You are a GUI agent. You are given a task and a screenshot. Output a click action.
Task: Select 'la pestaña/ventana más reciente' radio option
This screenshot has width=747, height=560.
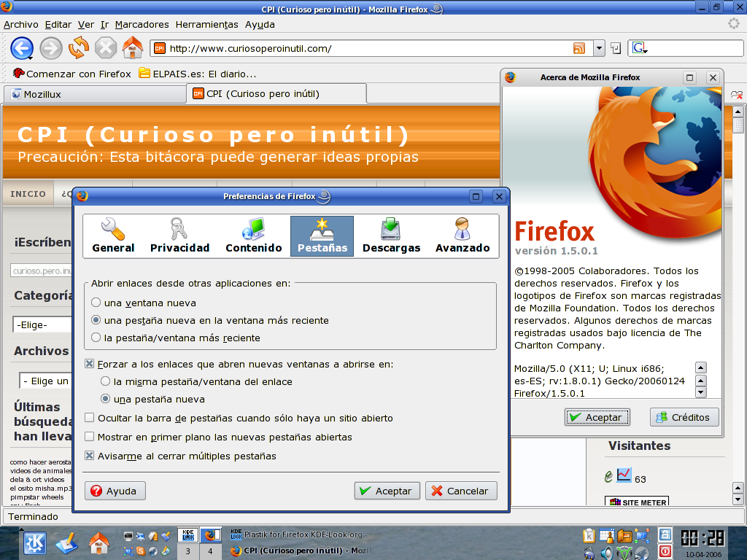tap(96, 338)
